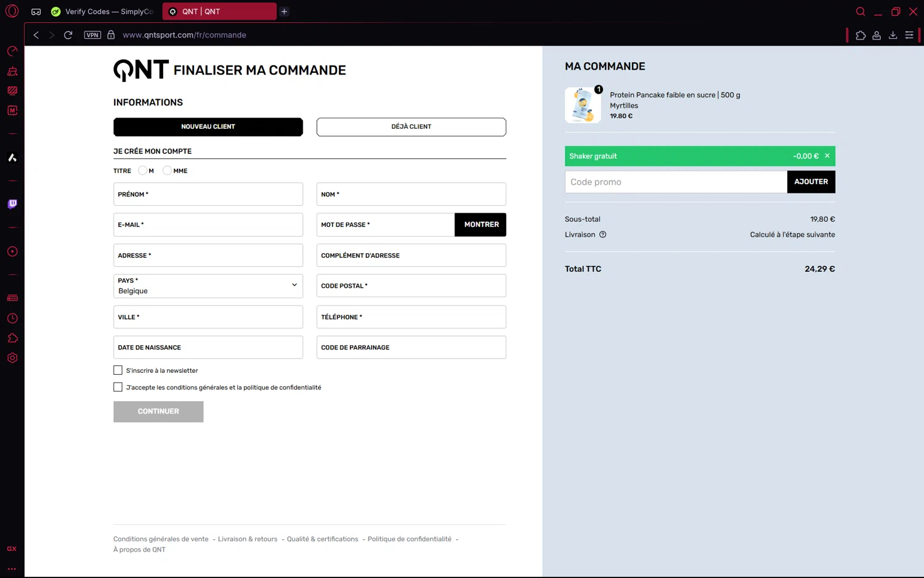Click the Protein Pancake product thumbnail
Viewport: 924px width, 578px height.
[583, 105]
